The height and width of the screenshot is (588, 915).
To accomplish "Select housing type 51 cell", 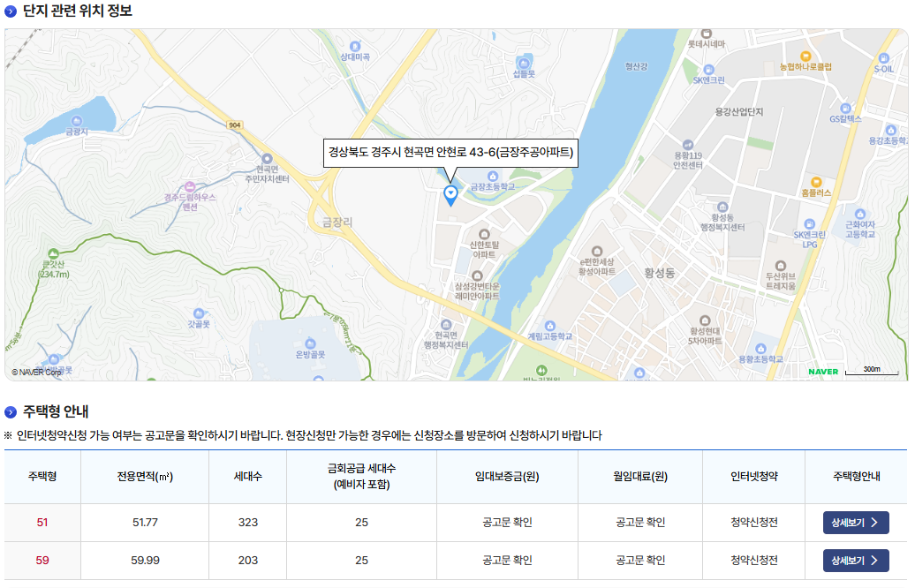I will (x=42, y=523).
